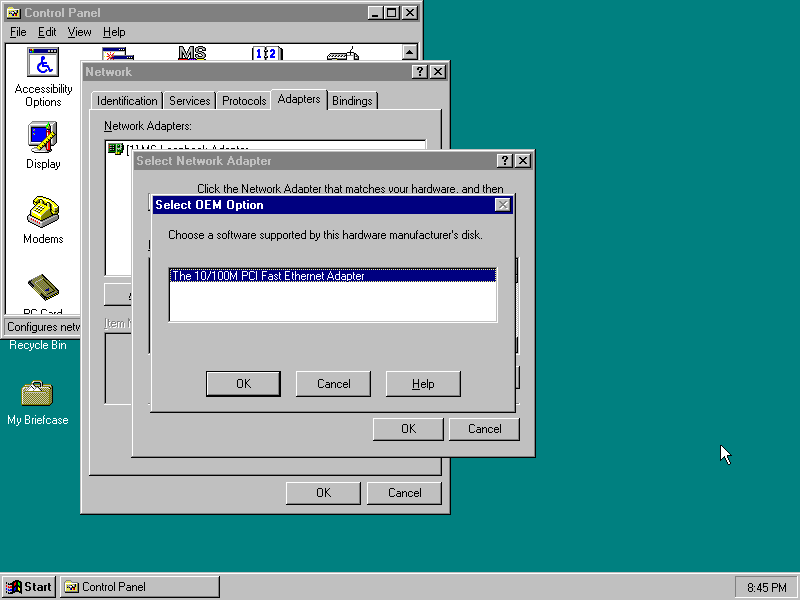Viewport: 800px width, 600px height.
Task: Switch to the Identification tab
Action: coord(127,101)
